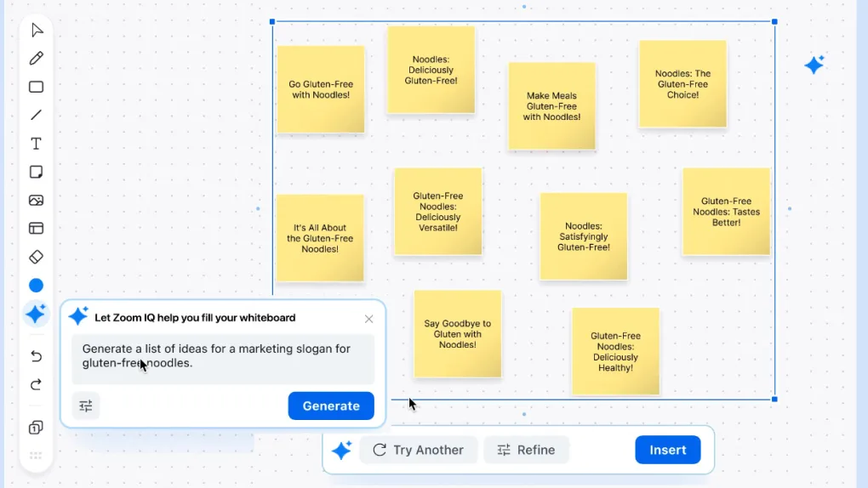Viewport: 868px width, 488px height.
Task: Undo the last action
Action: pos(37,355)
